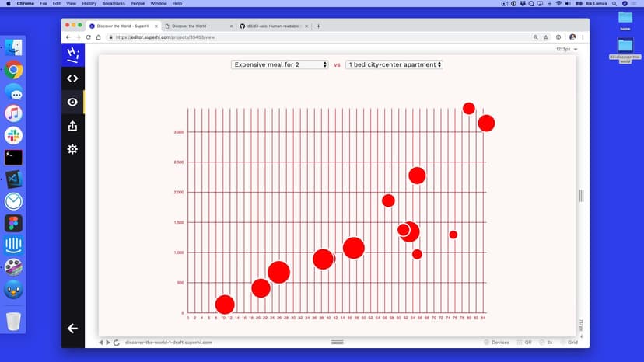Reload the preview using the refresh icon
This screenshot has width=644, height=362.
[116, 343]
